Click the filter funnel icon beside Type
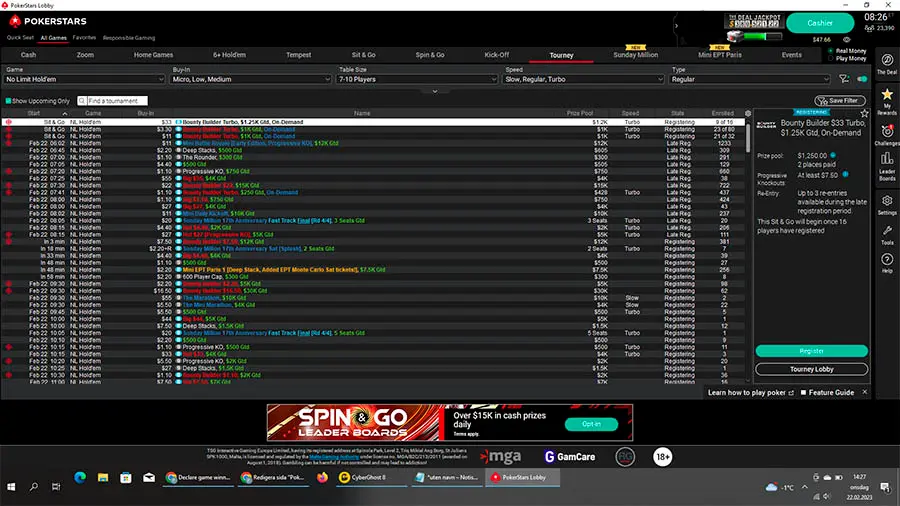Image resolution: width=900 pixels, height=506 pixels. pos(844,79)
